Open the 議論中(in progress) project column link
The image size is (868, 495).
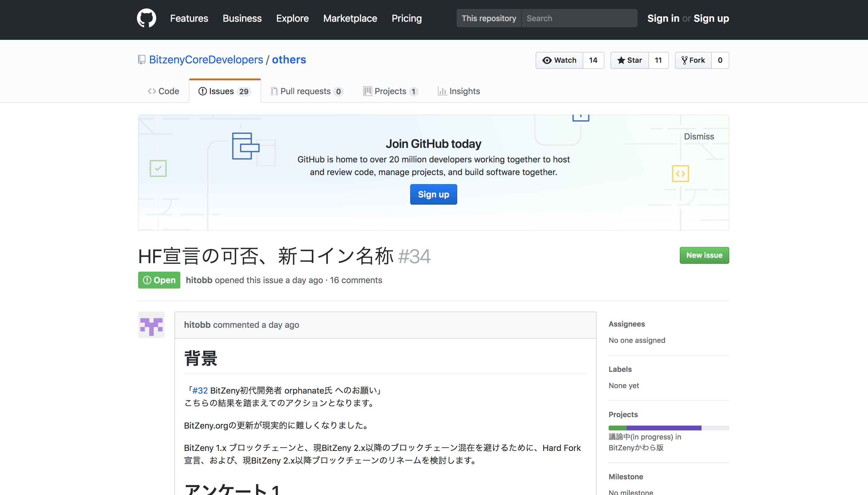coord(641,436)
